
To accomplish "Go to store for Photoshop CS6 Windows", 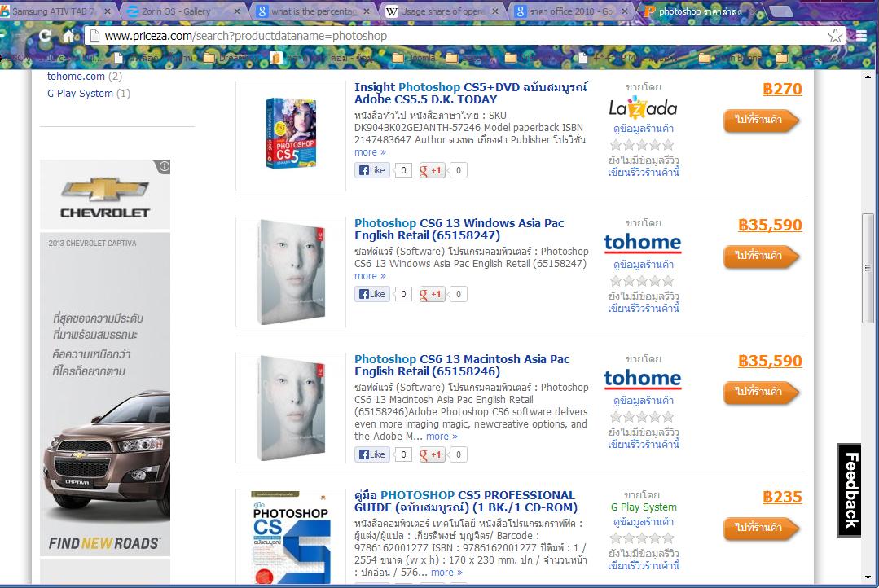I will tap(761, 257).
